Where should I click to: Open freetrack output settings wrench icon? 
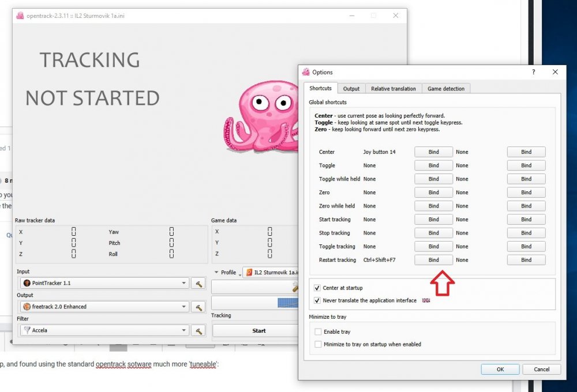198,307
